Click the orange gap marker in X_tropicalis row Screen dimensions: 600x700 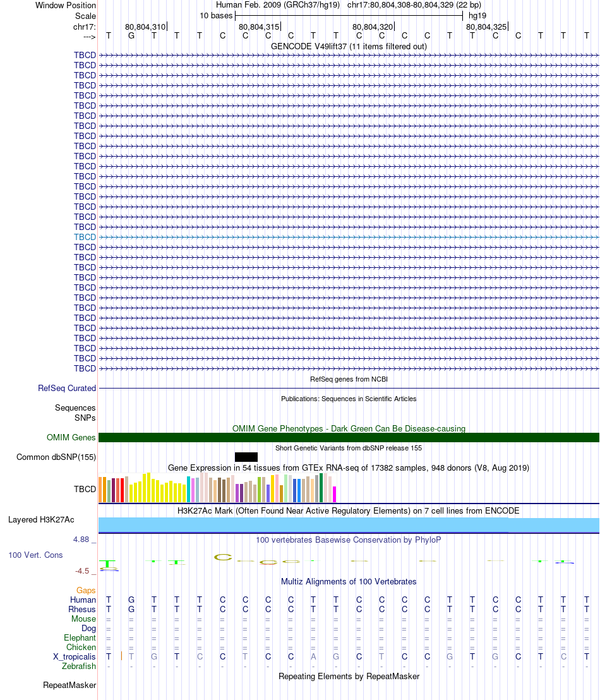click(x=121, y=656)
